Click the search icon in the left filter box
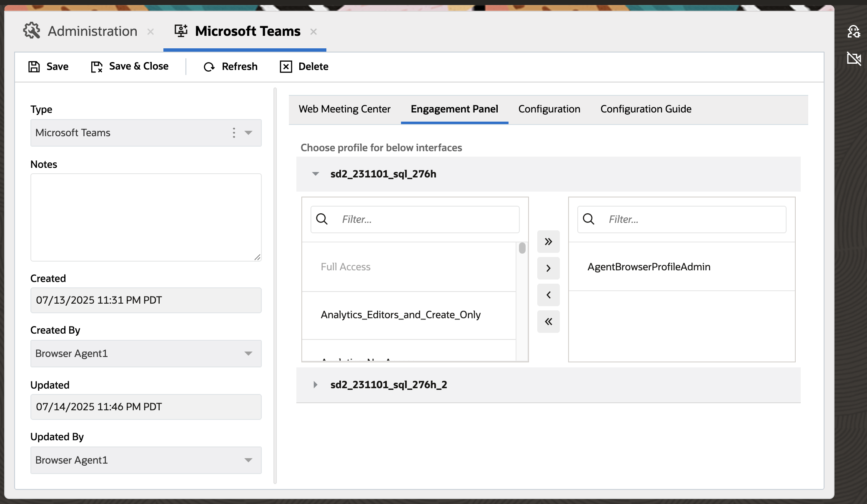 coord(322,219)
